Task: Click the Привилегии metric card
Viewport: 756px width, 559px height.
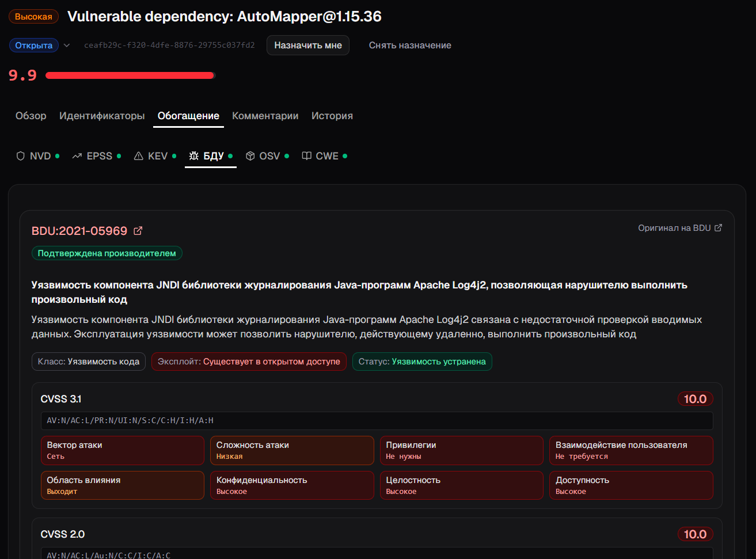Action: coord(462,450)
